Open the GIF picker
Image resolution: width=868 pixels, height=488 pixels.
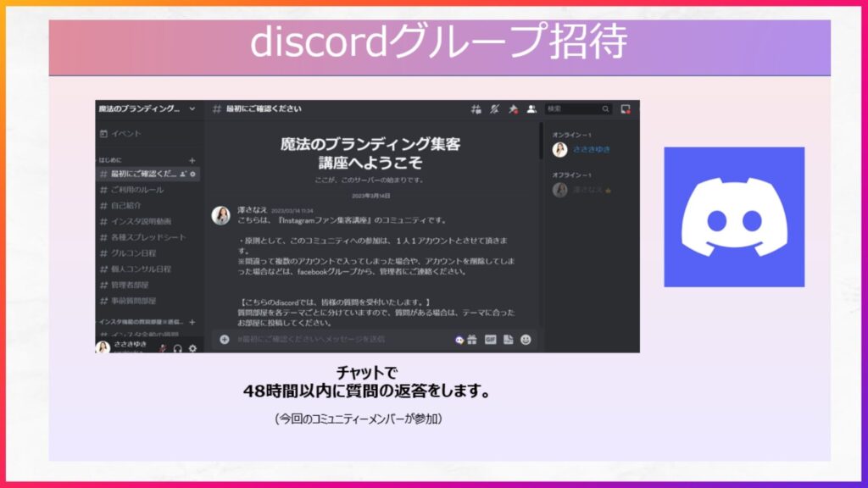pyautogui.click(x=491, y=339)
